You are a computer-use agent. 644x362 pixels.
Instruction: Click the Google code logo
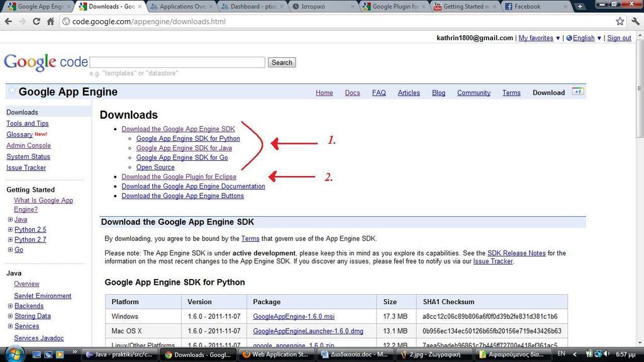pyautogui.click(x=45, y=62)
